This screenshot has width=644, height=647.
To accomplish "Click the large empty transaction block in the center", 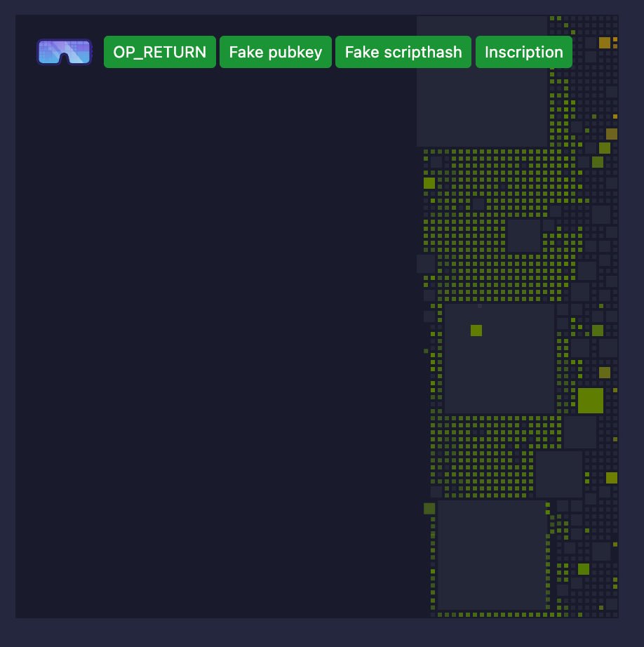I will pyautogui.click(x=498, y=358).
